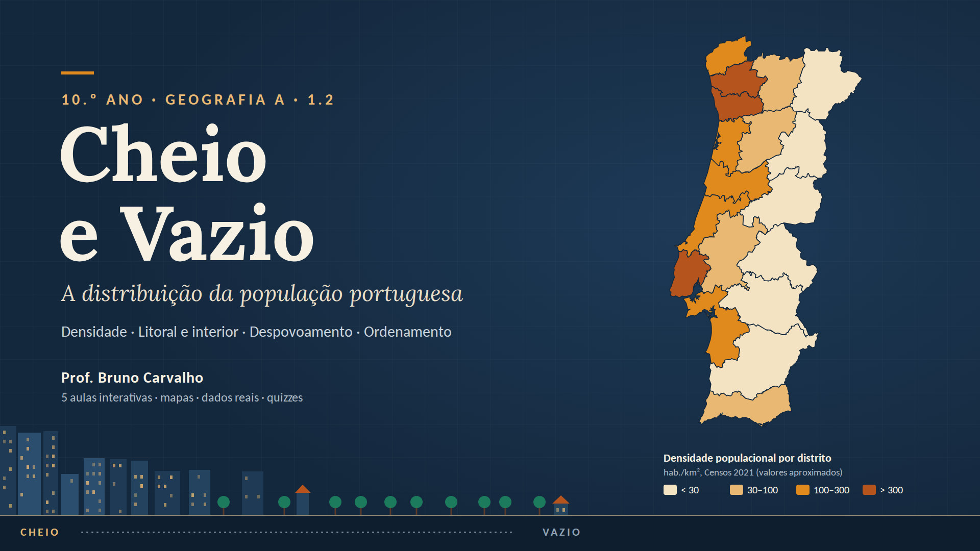This screenshot has width=980, height=551.
Task: Click the 'CHEIO' label at bottom left
Action: [x=40, y=532]
